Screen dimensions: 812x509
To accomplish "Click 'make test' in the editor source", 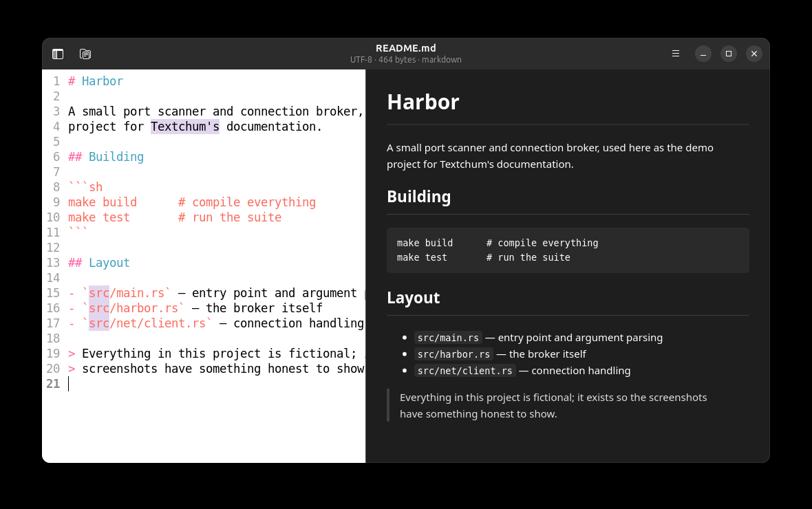I will [99, 217].
